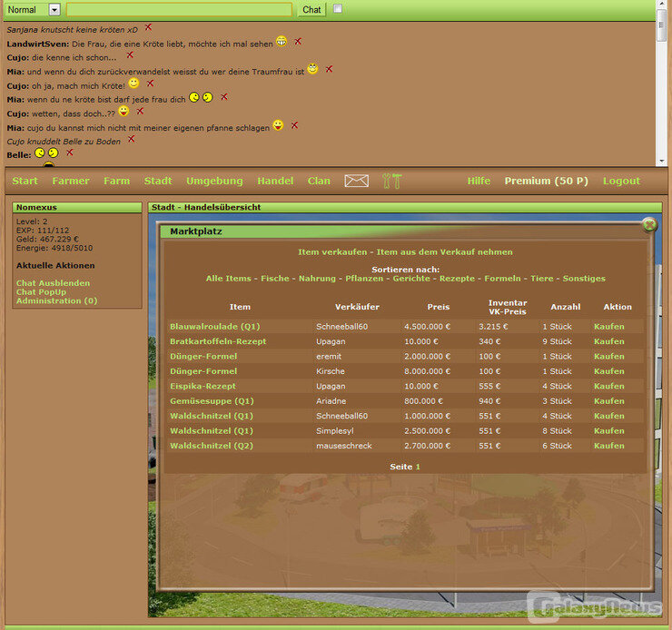Click Kaufen for Eispika-Rezept
The image size is (672, 630).
609,386
